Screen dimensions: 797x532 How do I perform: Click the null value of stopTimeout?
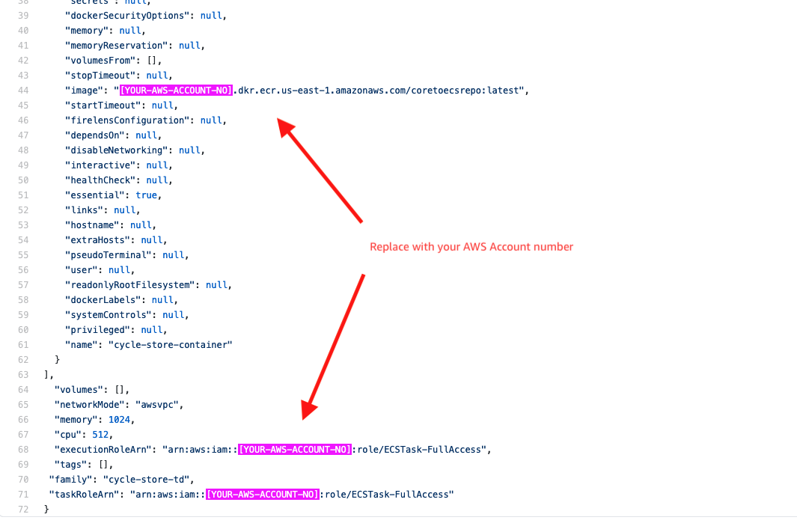[x=156, y=75]
